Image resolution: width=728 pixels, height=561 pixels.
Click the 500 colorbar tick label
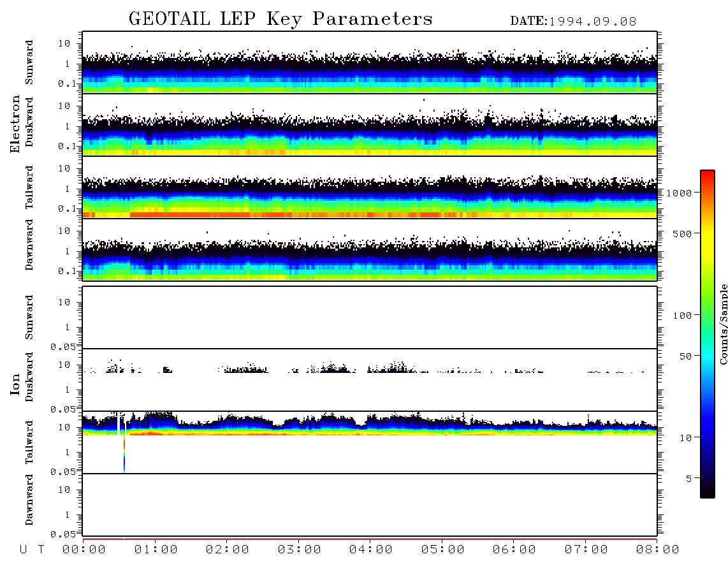[682, 234]
